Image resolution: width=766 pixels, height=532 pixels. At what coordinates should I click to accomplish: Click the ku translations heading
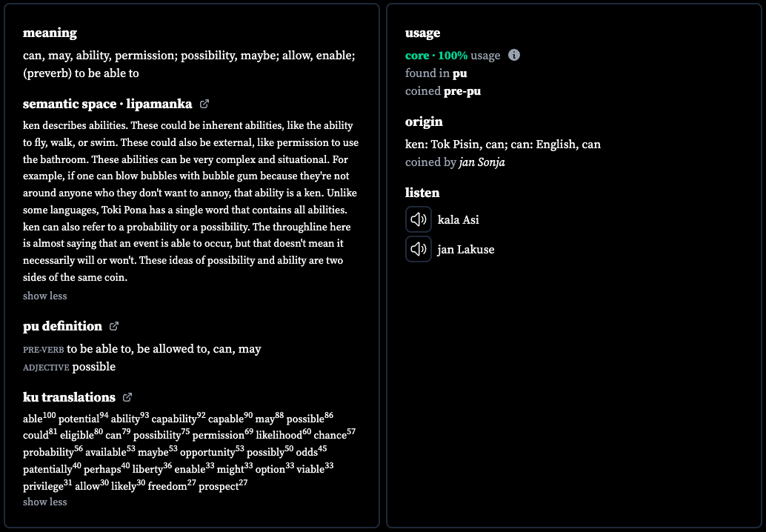click(69, 397)
